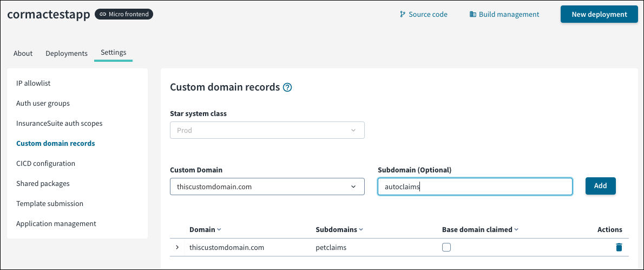Open the Custom Domain dropdown
The width and height of the screenshot is (644, 270).
267,187
